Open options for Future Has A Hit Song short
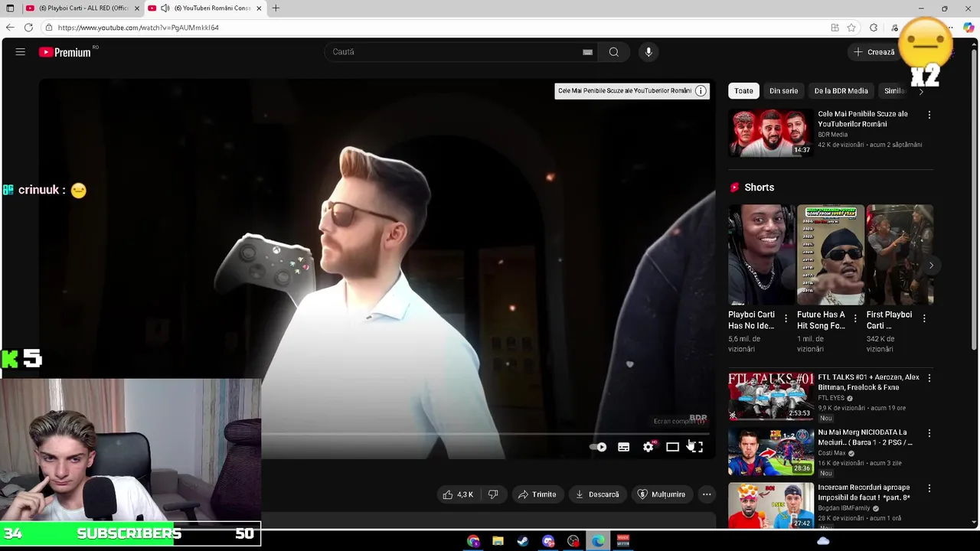Screen dimensions: 980x551 click(855, 318)
